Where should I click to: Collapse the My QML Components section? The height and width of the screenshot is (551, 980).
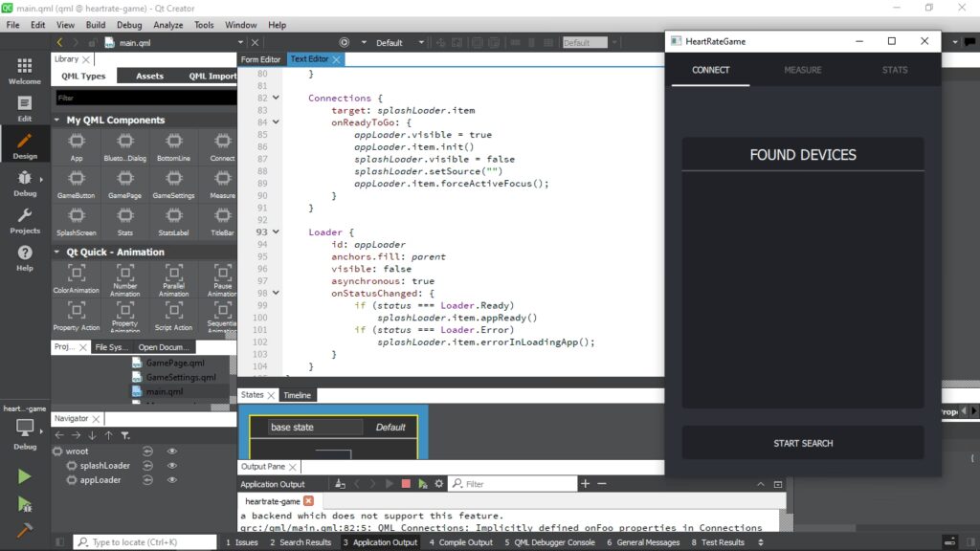(x=58, y=121)
